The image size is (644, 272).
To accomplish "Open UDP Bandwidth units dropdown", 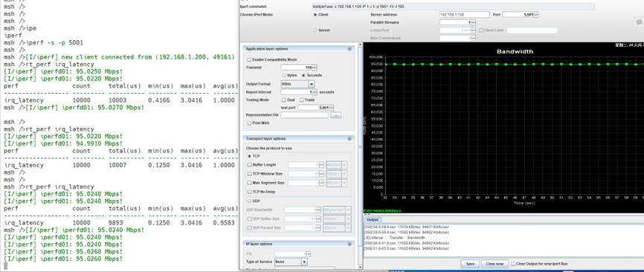I will point(348,210).
